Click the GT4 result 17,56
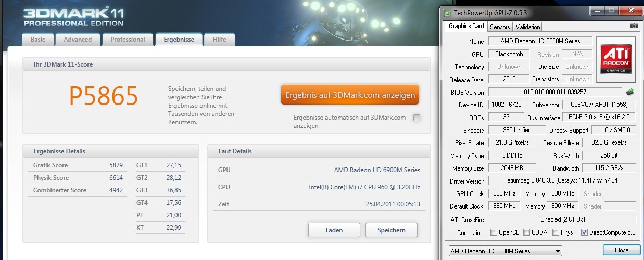This screenshot has height=260, width=644. pyautogui.click(x=174, y=203)
